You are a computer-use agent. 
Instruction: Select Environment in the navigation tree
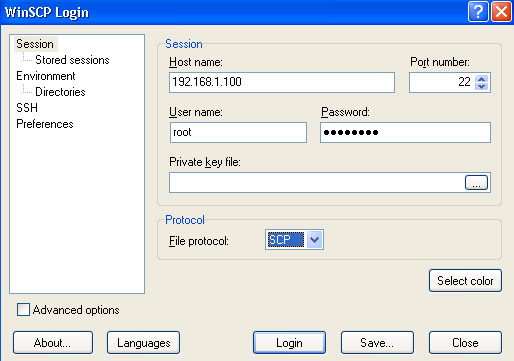pyautogui.click(x=46, y=76)
